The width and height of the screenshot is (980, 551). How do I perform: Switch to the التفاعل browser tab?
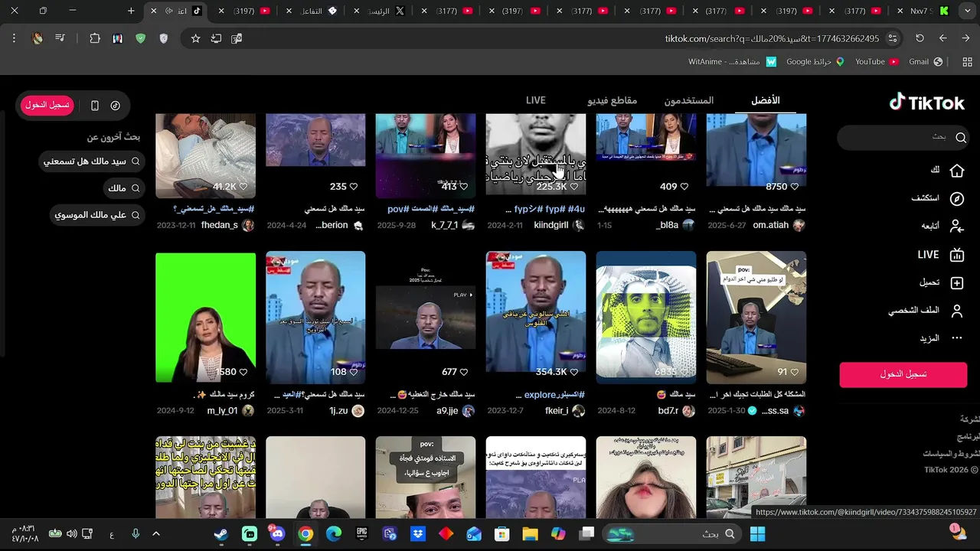(314, 11)
